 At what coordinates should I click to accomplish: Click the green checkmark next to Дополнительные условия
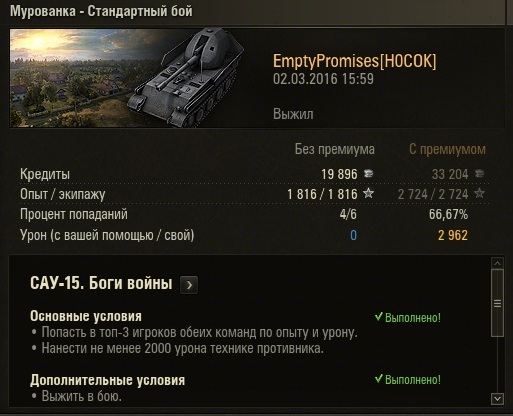click(378, 378)
